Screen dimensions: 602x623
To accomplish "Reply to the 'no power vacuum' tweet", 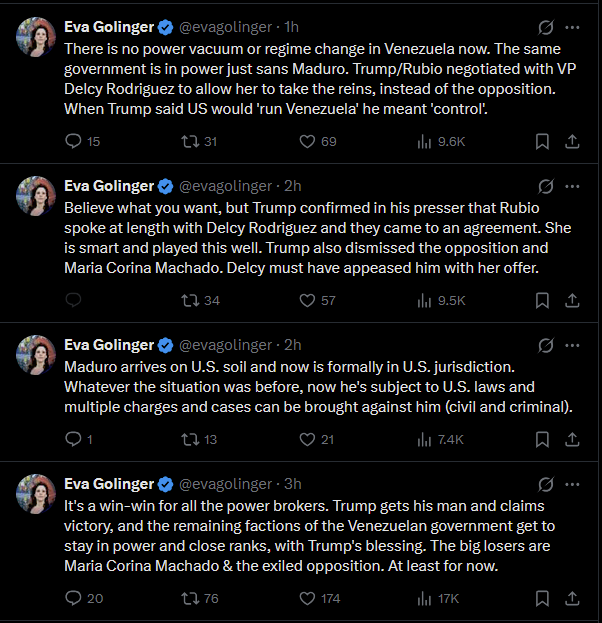I will click(73, 141).
